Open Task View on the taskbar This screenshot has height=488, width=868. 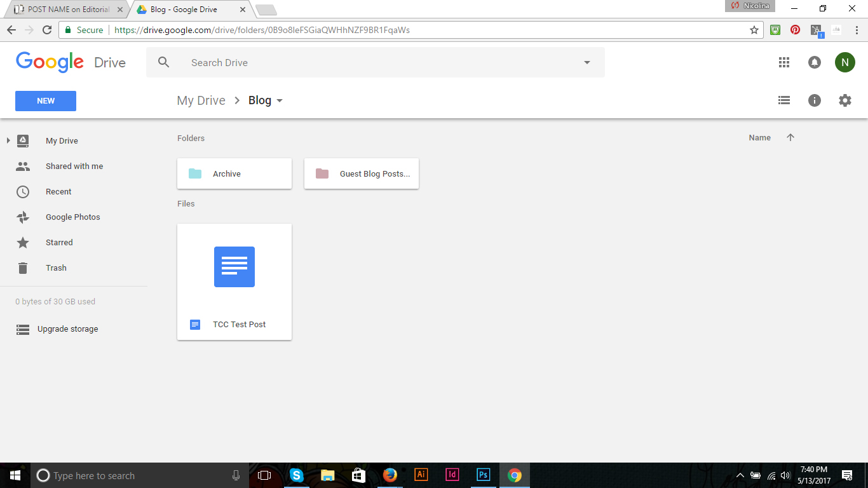pyautogui.click(x=264, y=475)
